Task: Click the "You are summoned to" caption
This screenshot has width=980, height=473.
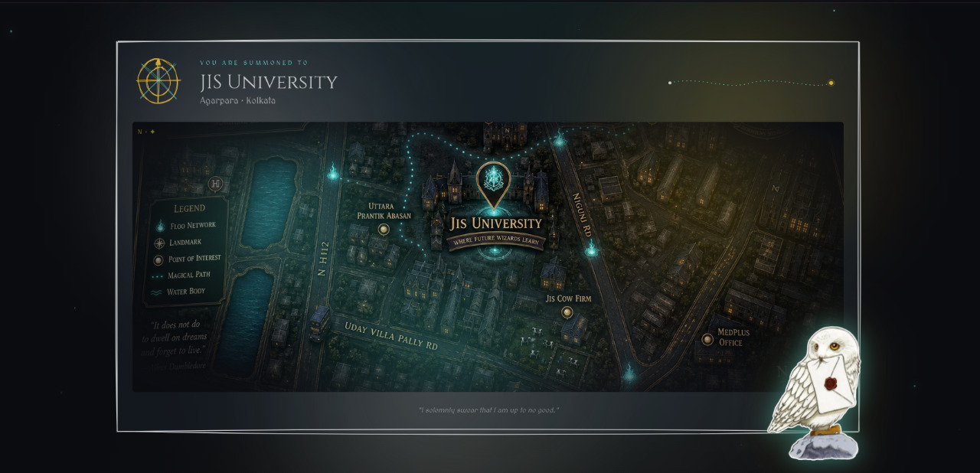Action: pos(253,63)
